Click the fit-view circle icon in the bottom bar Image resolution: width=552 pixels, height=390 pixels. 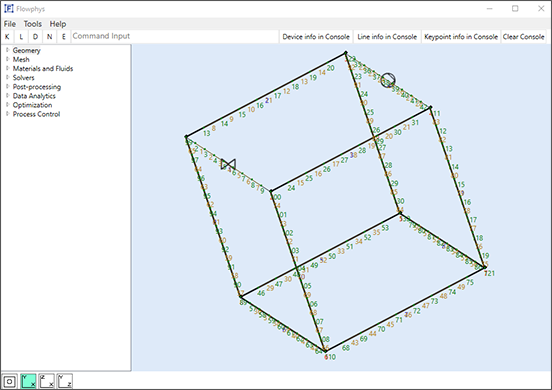pyautogui.click(x=10, y=381)
